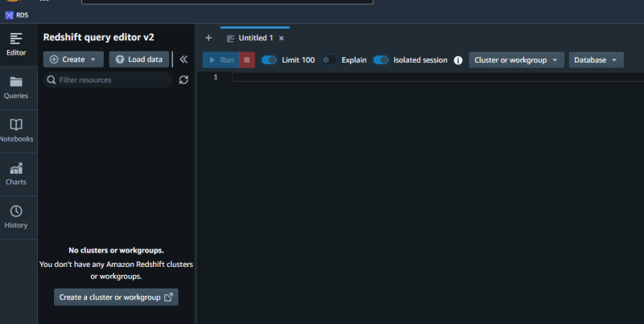Focus the Filter resources field
Image resolution: width=644 pixels, height=324 pixels.
(108, 80)
